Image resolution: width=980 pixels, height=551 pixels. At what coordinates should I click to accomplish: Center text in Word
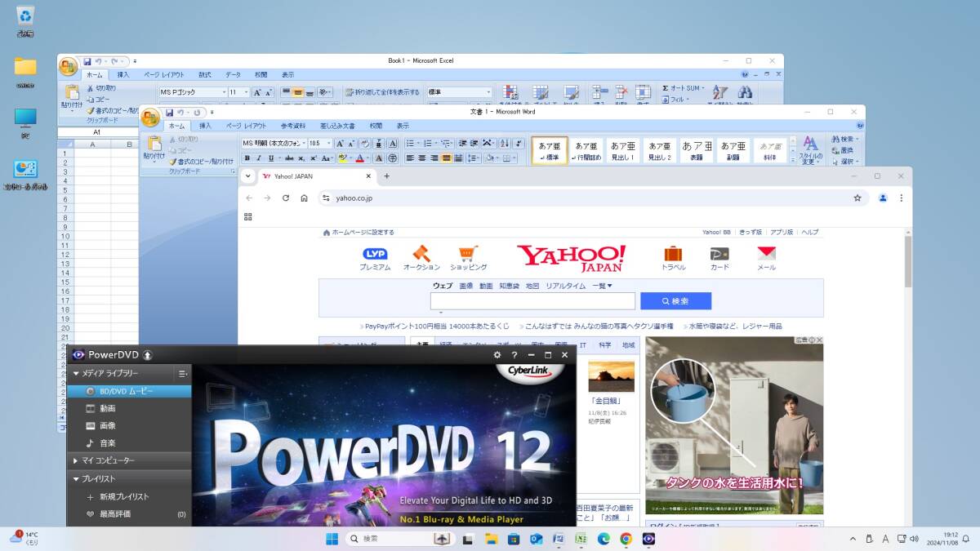tap(422, 158)
